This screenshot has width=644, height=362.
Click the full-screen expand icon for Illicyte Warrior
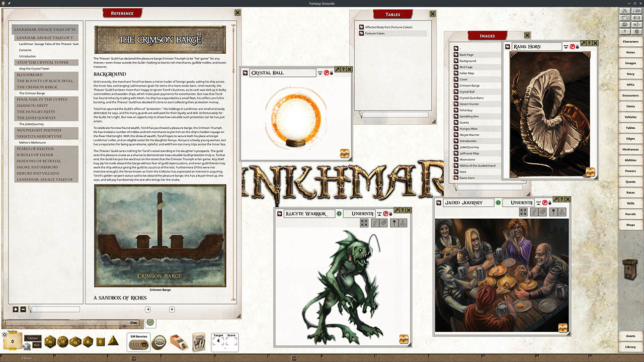pos(364,223)
